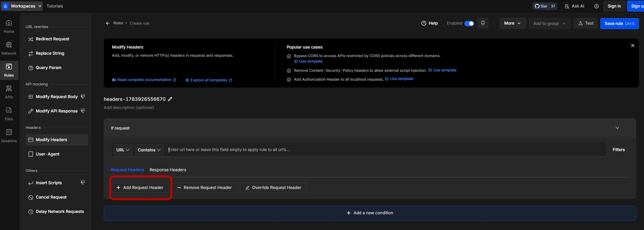The width and height of the screenshot is (644, 230).
Task: Click the Remove Content-Security-Policy checkbox icon
Action: [x=289, y=71]
